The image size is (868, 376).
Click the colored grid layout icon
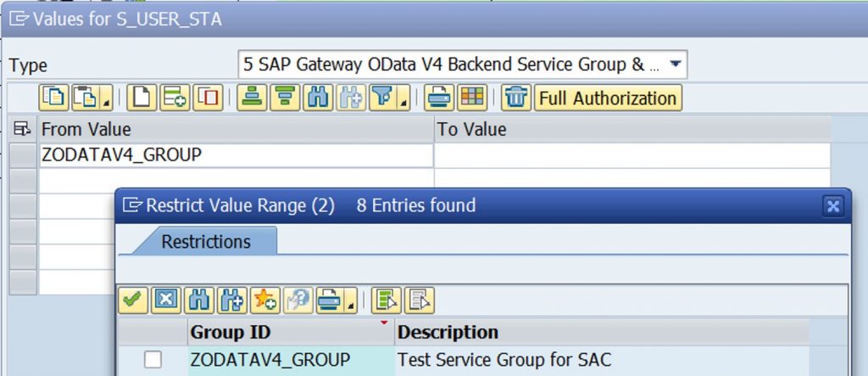472,98
